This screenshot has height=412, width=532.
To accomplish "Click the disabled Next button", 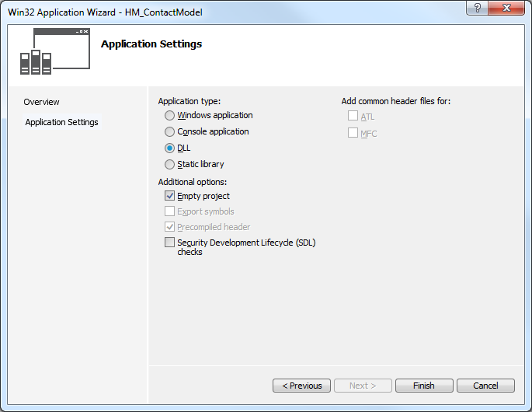I will pos(363,386).
